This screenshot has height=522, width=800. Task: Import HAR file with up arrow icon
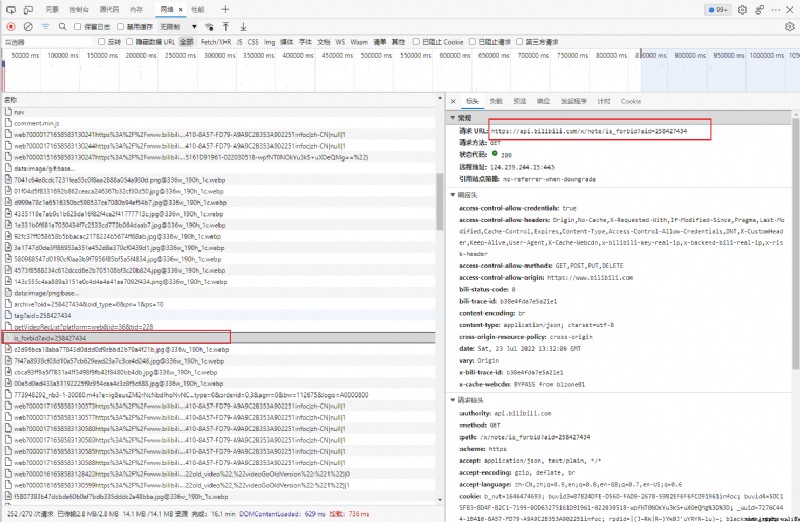(x=226, y=27)
